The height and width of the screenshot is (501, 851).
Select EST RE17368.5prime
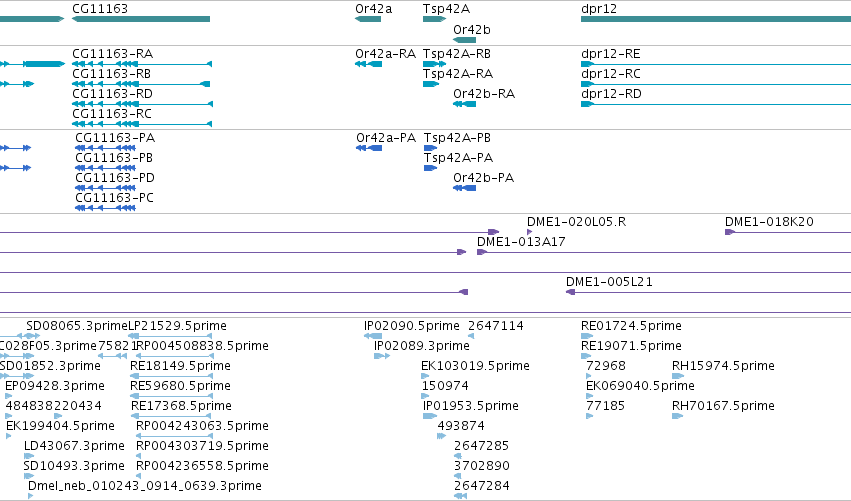181,407
